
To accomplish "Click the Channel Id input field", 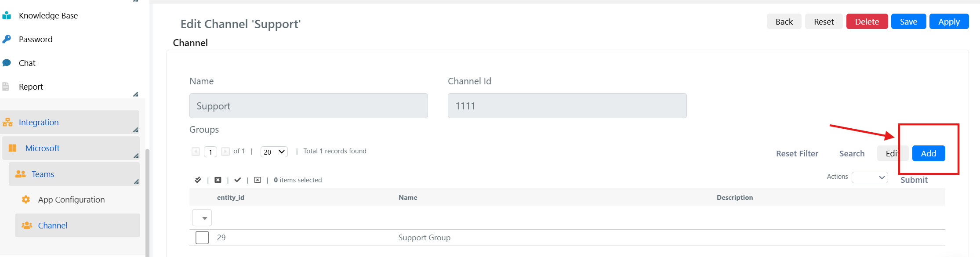I will click(x=567, y=105).
